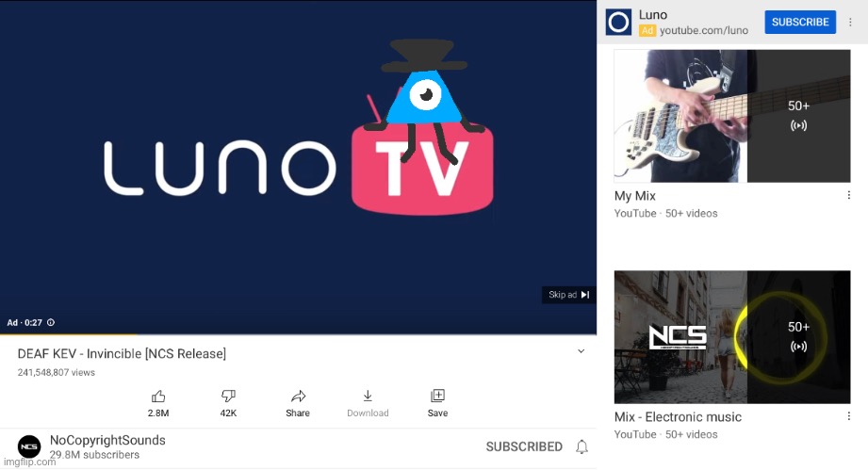868x470 pixels.
Task: Click the Luno advertiser name
Action: click(653, 15)
